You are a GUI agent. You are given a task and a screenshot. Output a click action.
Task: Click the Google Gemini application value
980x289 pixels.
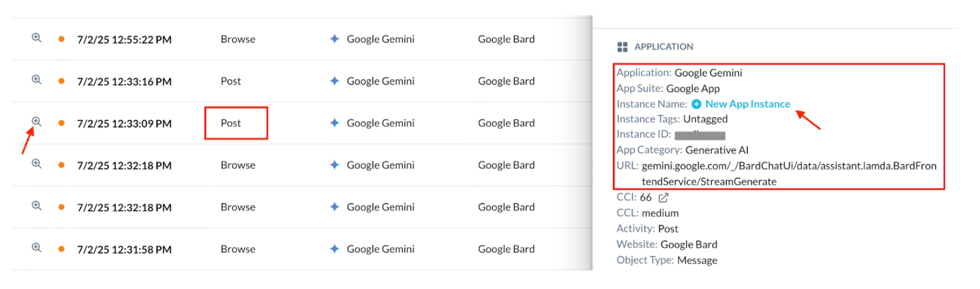(708, 73)
